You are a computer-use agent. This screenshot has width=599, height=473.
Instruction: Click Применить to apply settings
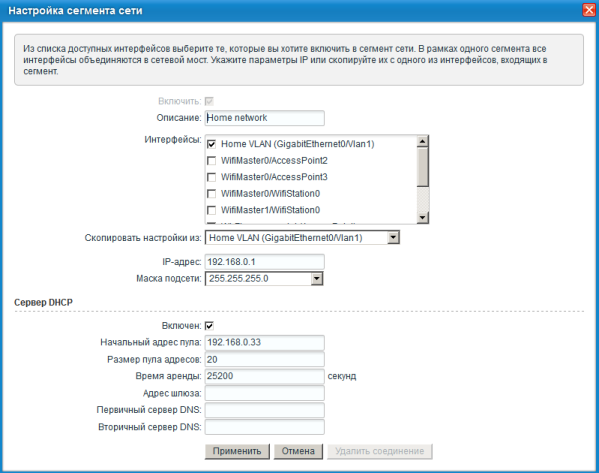pyautogui.click(x=237, y=451)
